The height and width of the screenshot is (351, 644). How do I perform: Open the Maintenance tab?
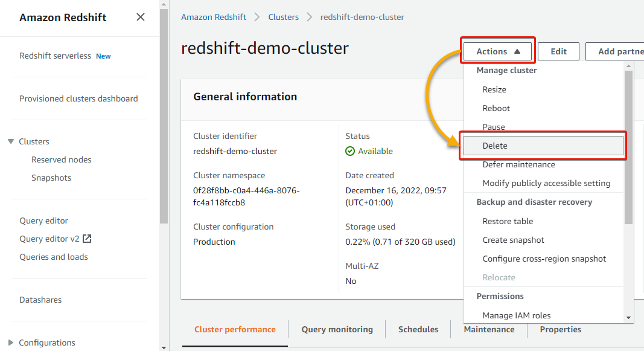click(x=489, y=329)
